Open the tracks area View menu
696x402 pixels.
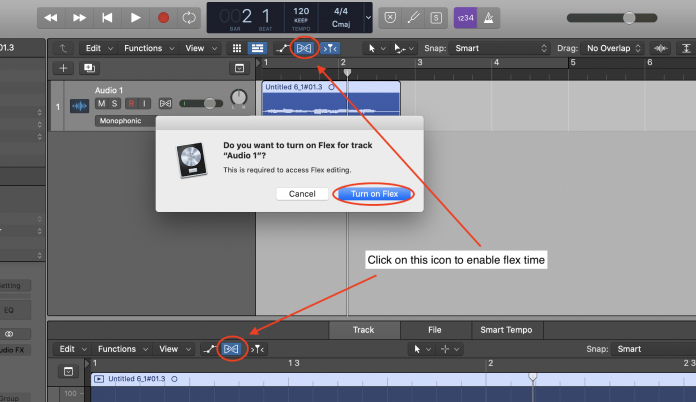(x=201, y=48)
